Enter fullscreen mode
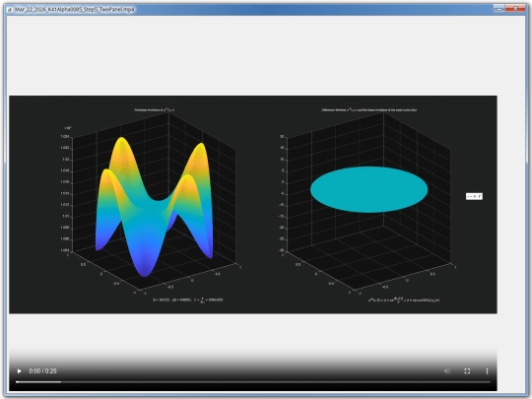Screen dimensions: 532x399 click(467, 371)
